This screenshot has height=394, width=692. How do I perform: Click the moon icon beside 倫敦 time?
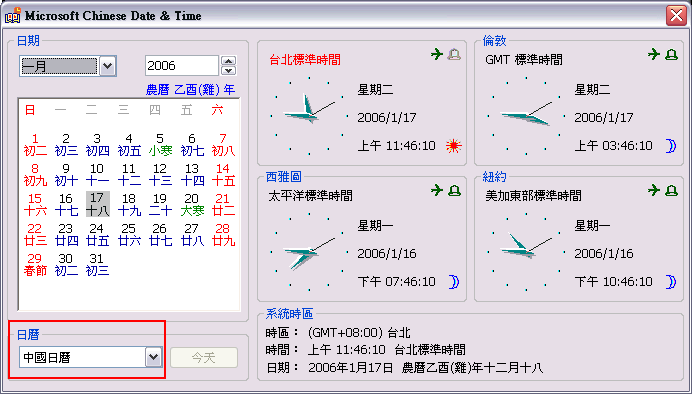671,146
